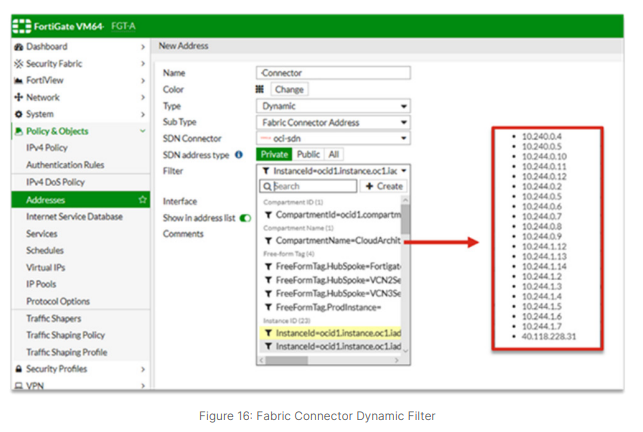Select FreeFormTag.HubSpoke=VCN3 filter entry
Viewport: 643px width, 432px height.
[x=332, y=294]
